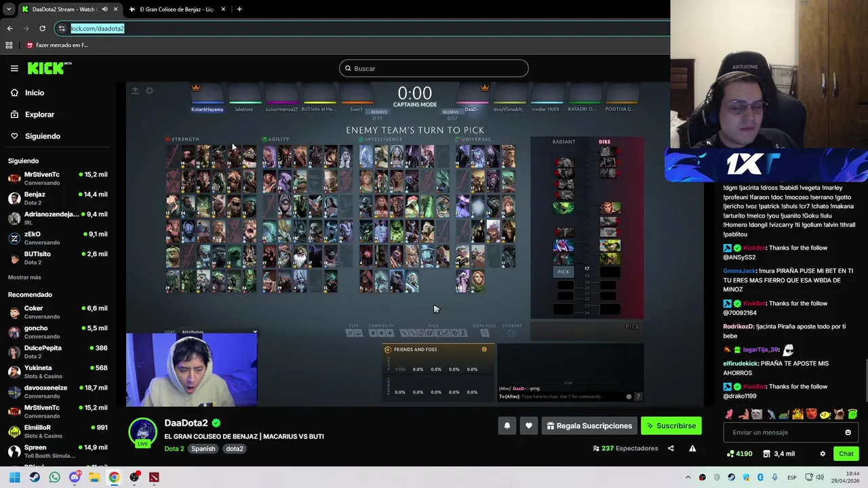Click the Suscribirse button
Image resolution: width=868 pixels, height=488 pixels.
(671, 426)
